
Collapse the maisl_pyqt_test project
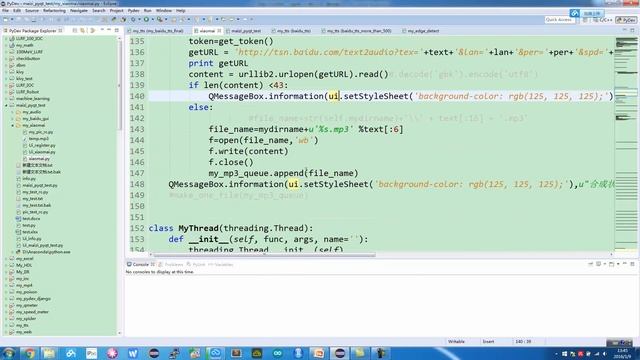click(x=6, y=105)
